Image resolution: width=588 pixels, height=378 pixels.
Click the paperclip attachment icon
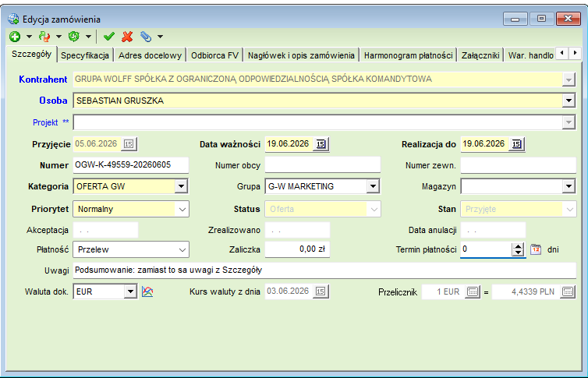click(146, 37)
